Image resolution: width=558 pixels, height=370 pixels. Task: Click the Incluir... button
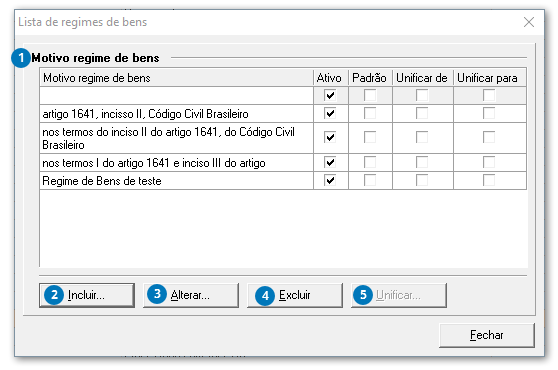(x=87, y=295)
